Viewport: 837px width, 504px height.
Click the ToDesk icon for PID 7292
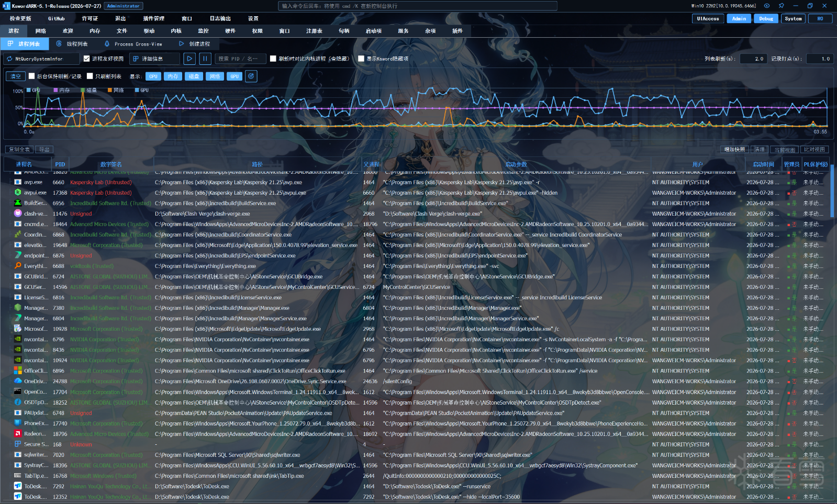[18, 486]
